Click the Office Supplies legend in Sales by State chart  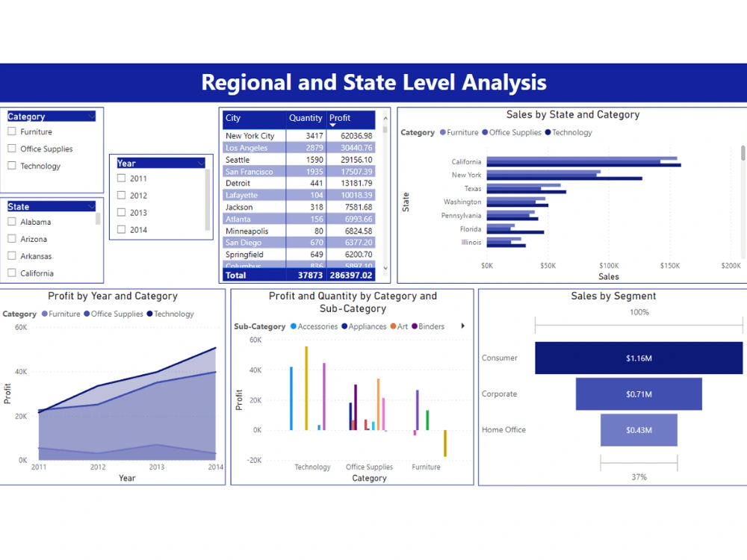485,132
